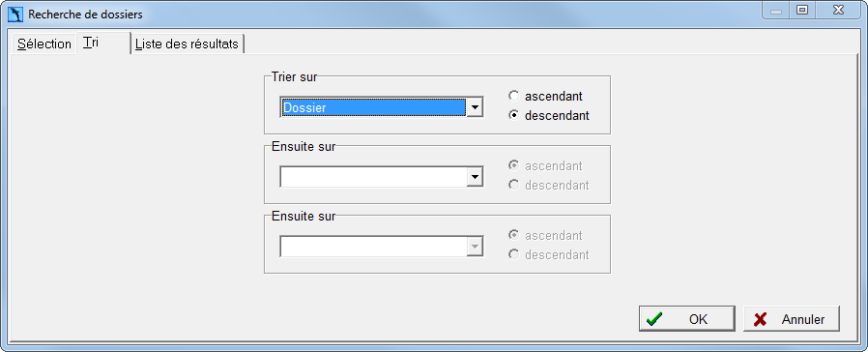Pick ascendant in the last Ensuite sur group

(545, 236)
